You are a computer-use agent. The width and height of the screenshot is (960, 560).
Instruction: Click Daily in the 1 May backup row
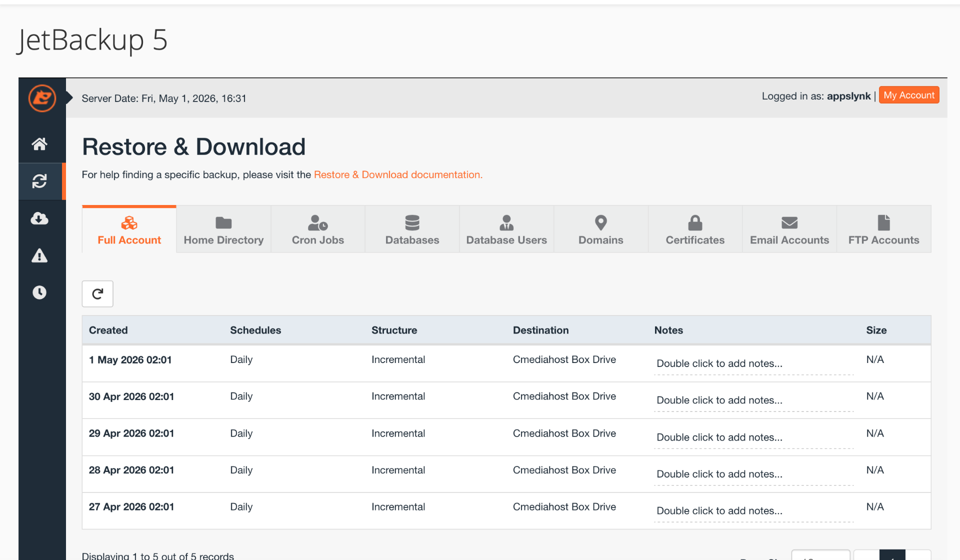point(241,359)
